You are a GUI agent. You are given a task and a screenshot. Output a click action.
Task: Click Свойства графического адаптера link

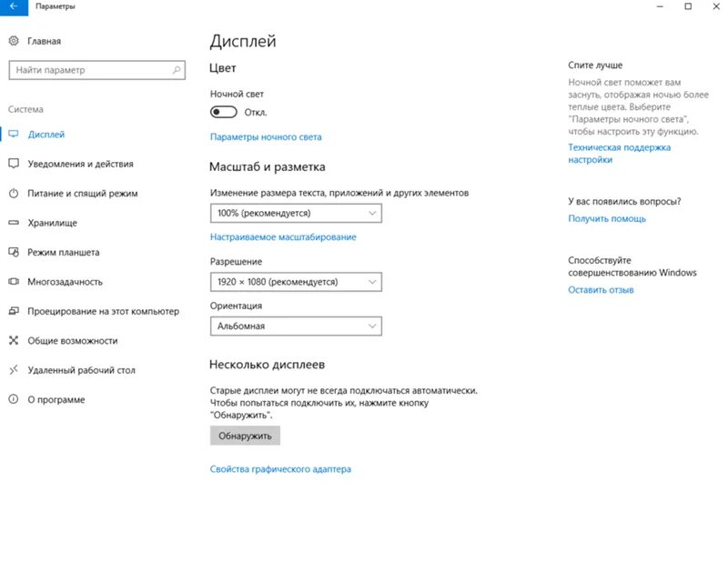[x=280, y=469]
